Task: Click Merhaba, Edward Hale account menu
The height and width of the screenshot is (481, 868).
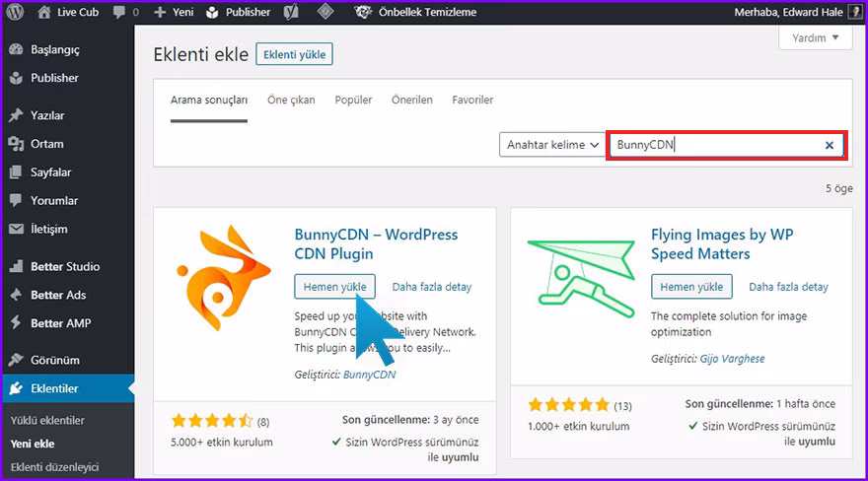Action: (x=788, y=12)
